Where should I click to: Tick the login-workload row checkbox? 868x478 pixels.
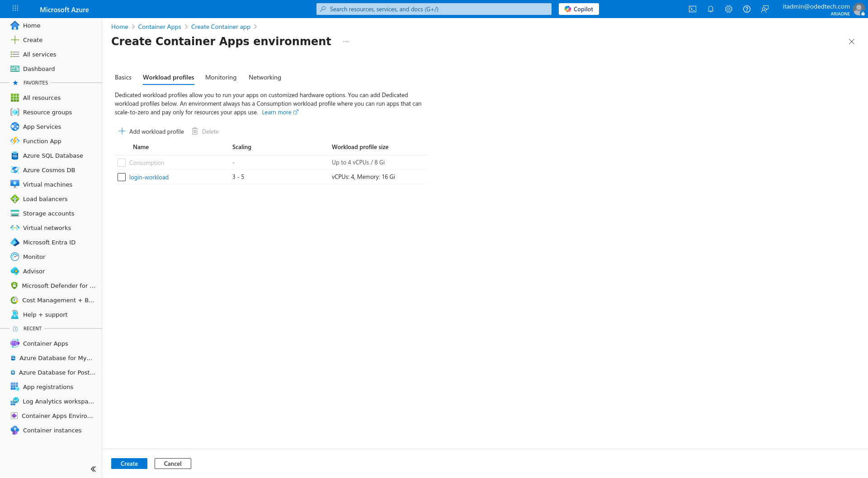click(122, 177)
